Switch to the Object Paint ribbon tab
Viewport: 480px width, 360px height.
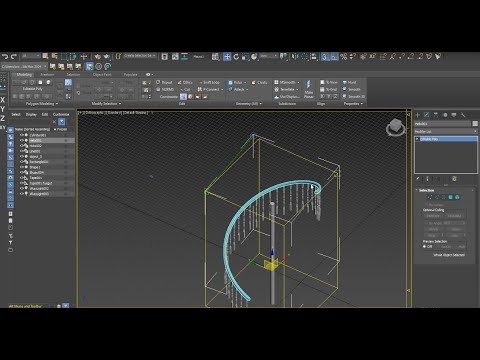click(102, 75)
